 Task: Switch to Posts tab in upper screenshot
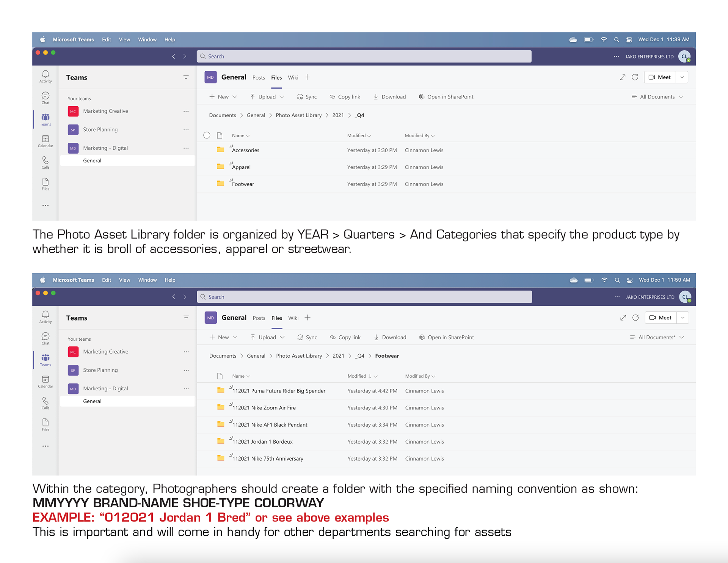259,77
